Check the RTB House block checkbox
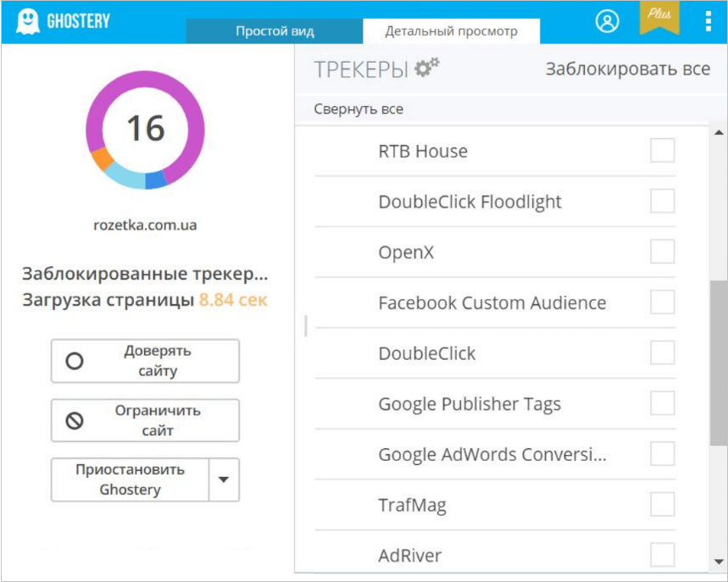 tap(662, 151)
